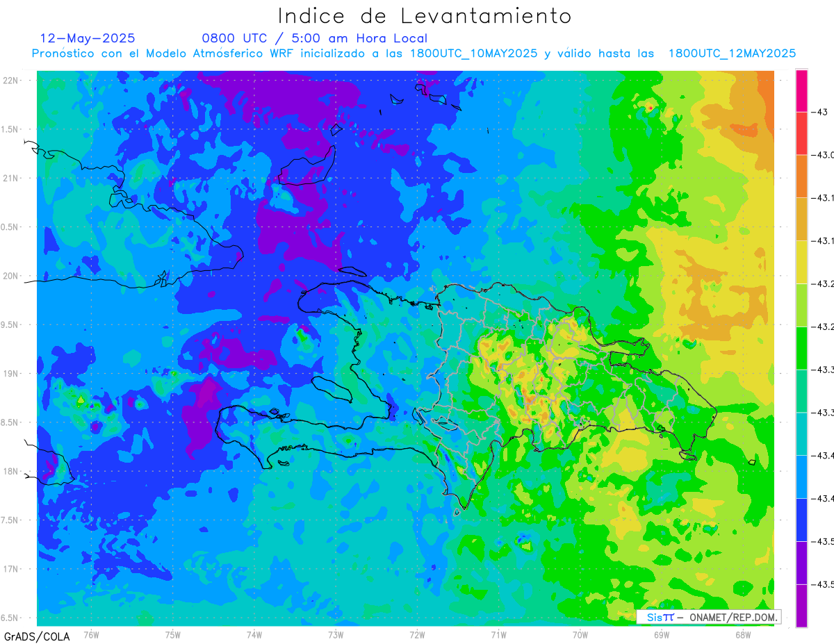Click the '71W' longitude label
834x644 pixels.
[498, 634]
